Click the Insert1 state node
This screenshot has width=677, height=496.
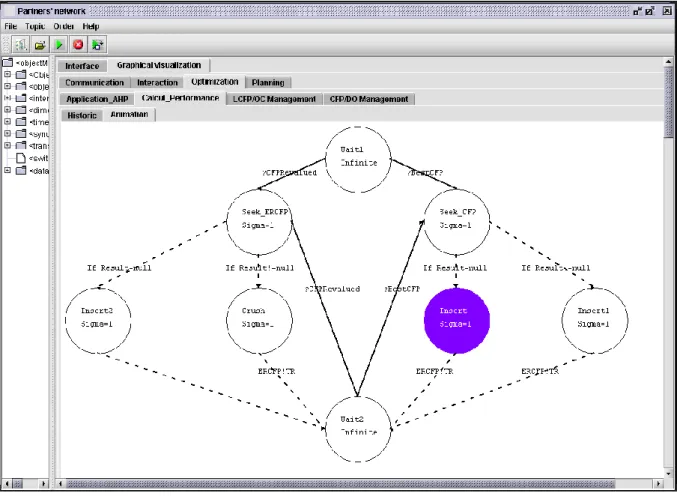pyautogui.click(x=595, y=321)
